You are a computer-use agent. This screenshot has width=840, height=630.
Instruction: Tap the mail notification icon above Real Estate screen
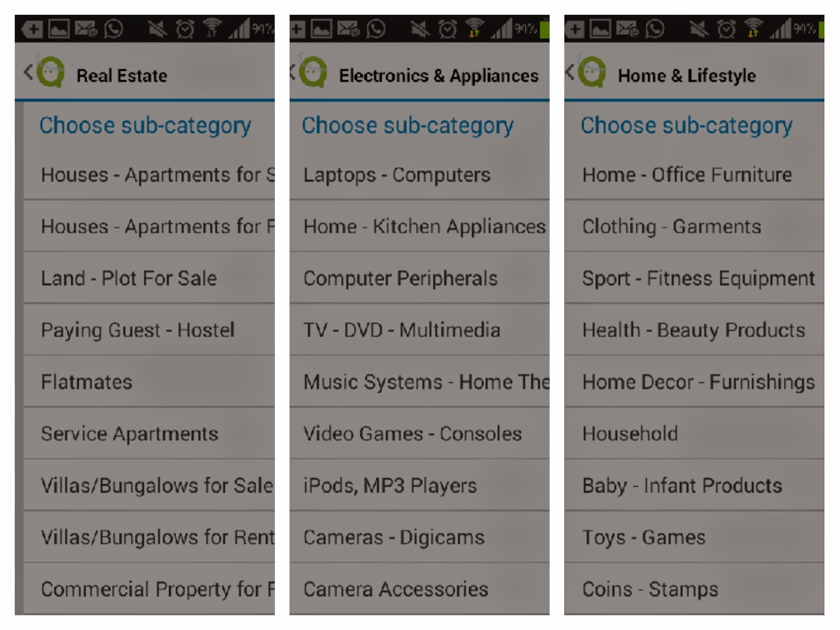tap(86, 29)
